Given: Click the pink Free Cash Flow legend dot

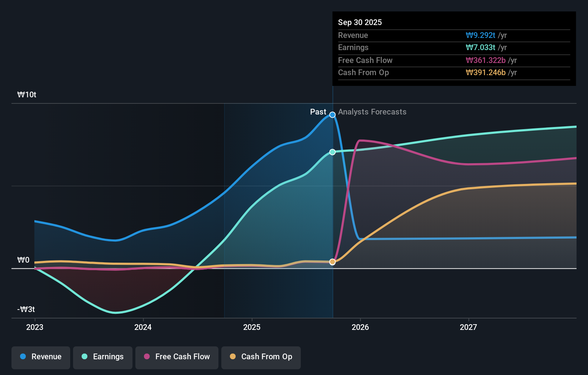Looking at the screenshot, I should pyautogui.click(x=147, y=357).
